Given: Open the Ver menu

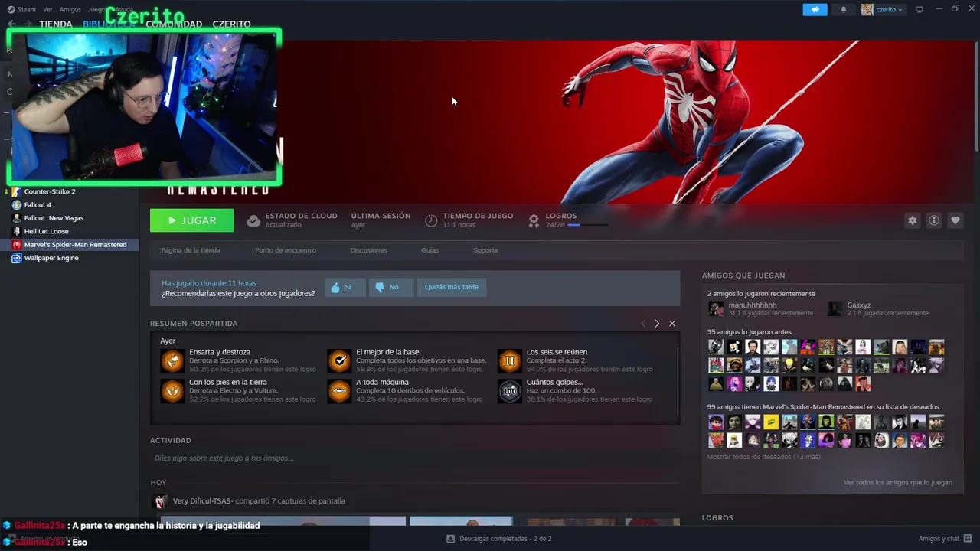Looking at the screenshot, I should pos(47,9).
